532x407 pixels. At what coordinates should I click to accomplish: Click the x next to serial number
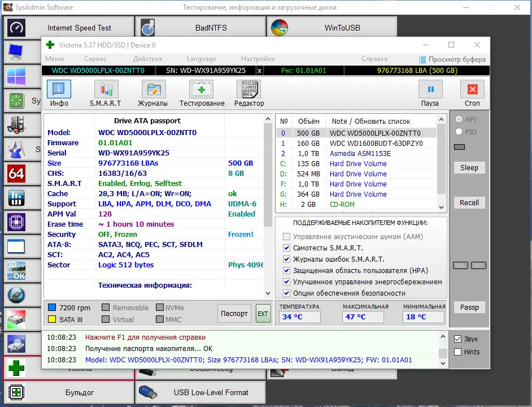[260, 71]
